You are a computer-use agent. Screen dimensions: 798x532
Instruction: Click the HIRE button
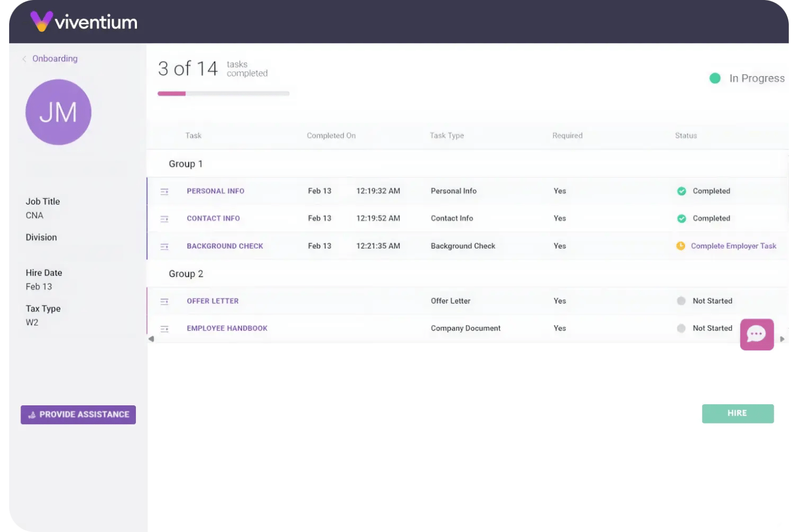[738, 413]
